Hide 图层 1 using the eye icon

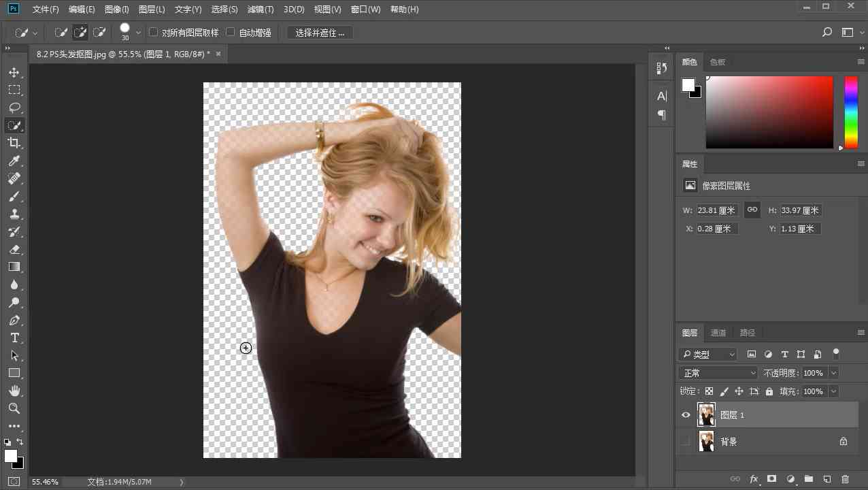686,414
